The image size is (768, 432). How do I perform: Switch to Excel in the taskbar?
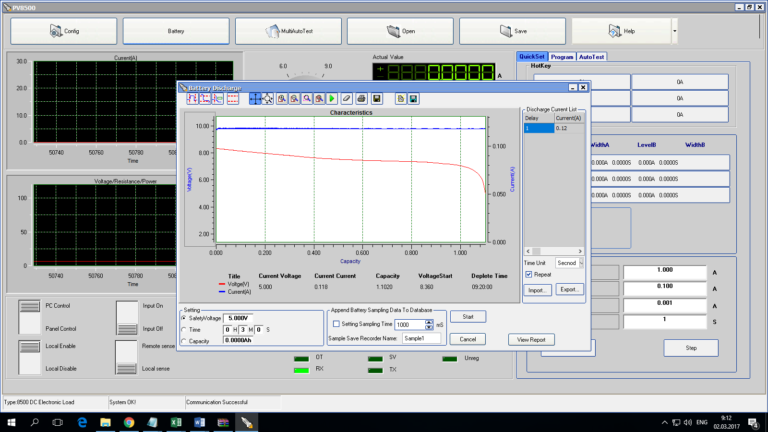tap(176, 422)
